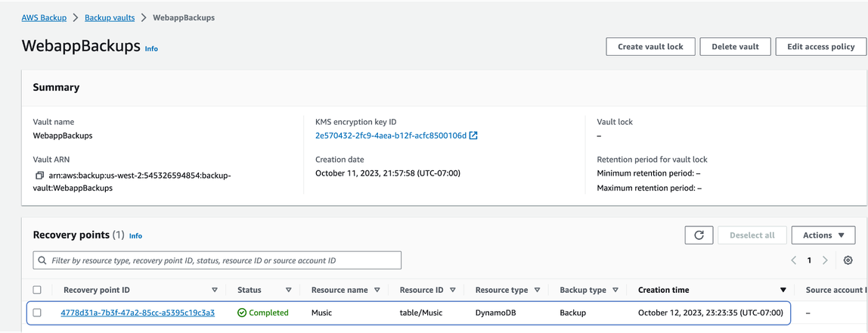Viewport: 868px width, 333px height.
Task: Go to next page arrow
Action: [x=825, y=260]
